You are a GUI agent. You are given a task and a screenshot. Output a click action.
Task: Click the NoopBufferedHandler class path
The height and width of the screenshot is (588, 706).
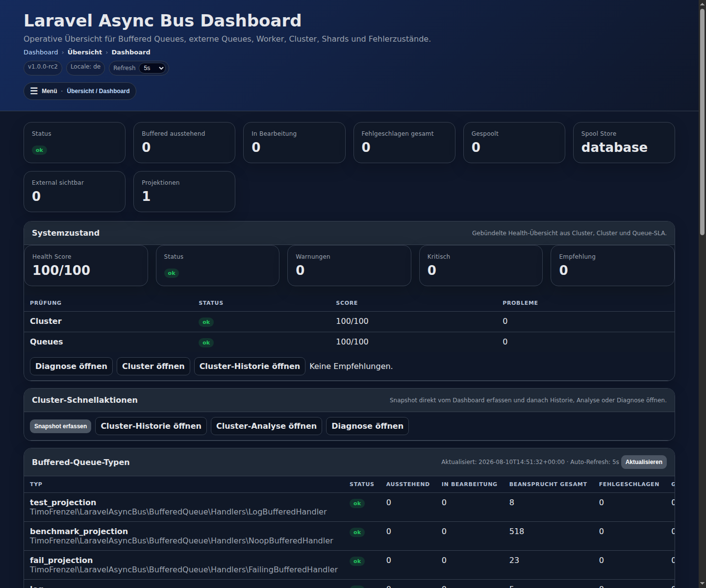coord(181,541)
